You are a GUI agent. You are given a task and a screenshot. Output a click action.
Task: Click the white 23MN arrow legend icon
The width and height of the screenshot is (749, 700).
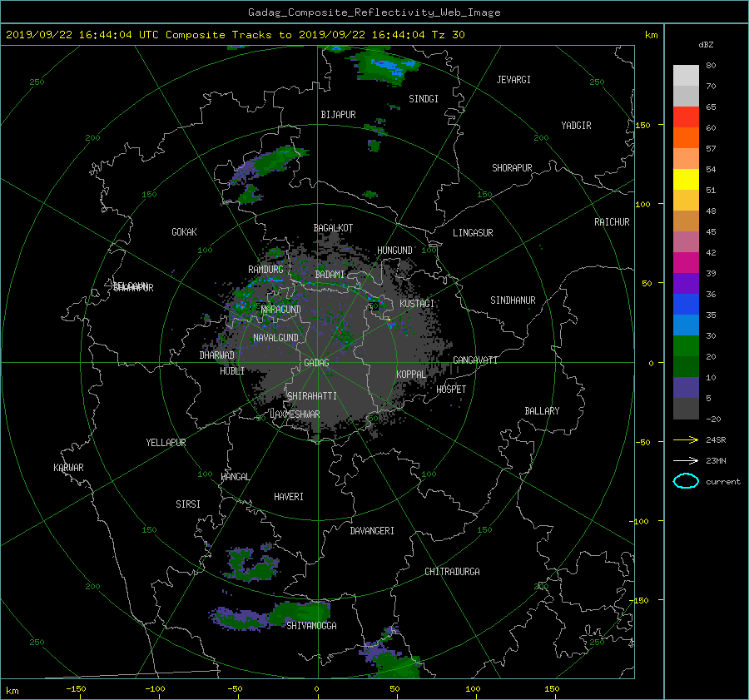pos(686,460)
